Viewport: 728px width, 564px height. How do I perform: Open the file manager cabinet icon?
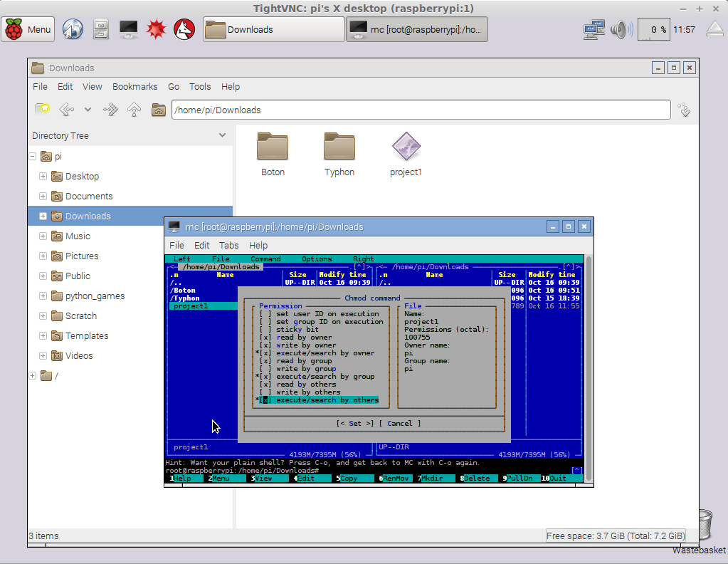click(x=101, y=29)
